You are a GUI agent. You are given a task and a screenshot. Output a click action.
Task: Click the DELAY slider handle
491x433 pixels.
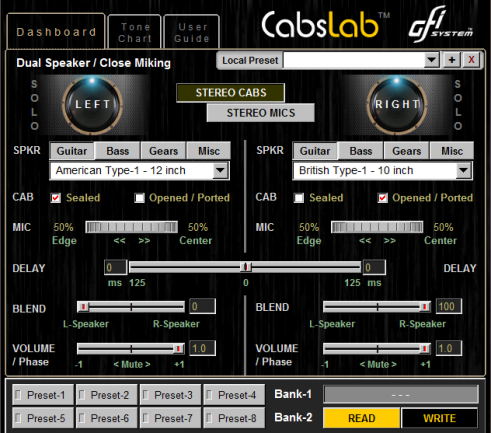point(246,267)
